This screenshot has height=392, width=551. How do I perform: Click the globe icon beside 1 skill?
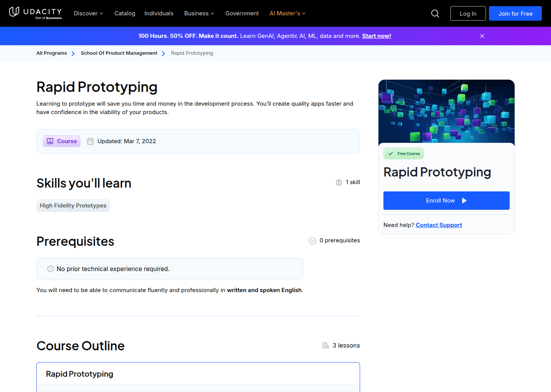pyautogui.click(x=339, y=182)
